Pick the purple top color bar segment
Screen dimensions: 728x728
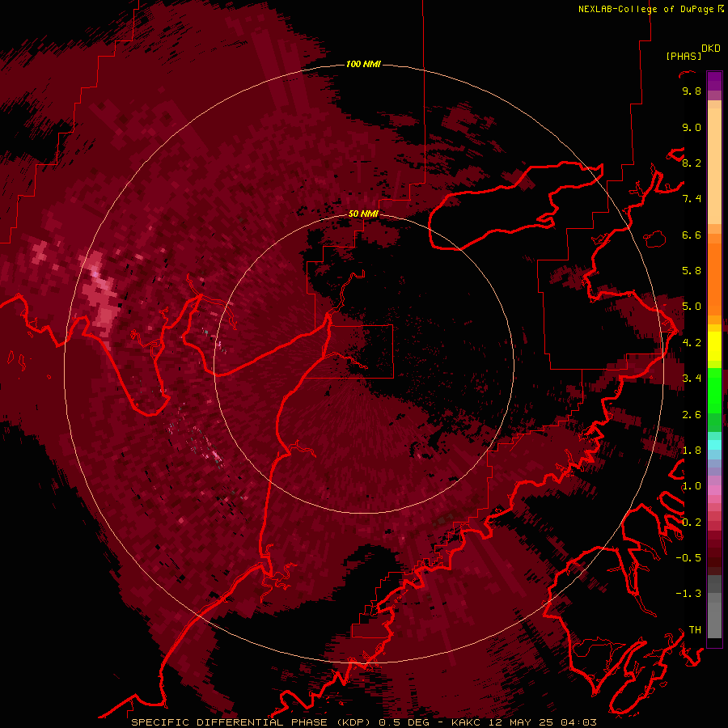714,81
